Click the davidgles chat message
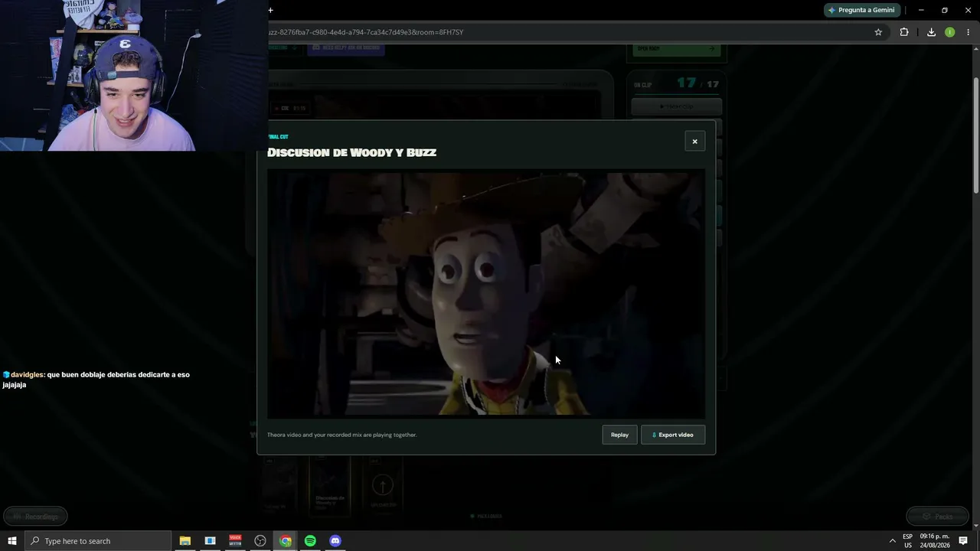 (x=96, y=380)
